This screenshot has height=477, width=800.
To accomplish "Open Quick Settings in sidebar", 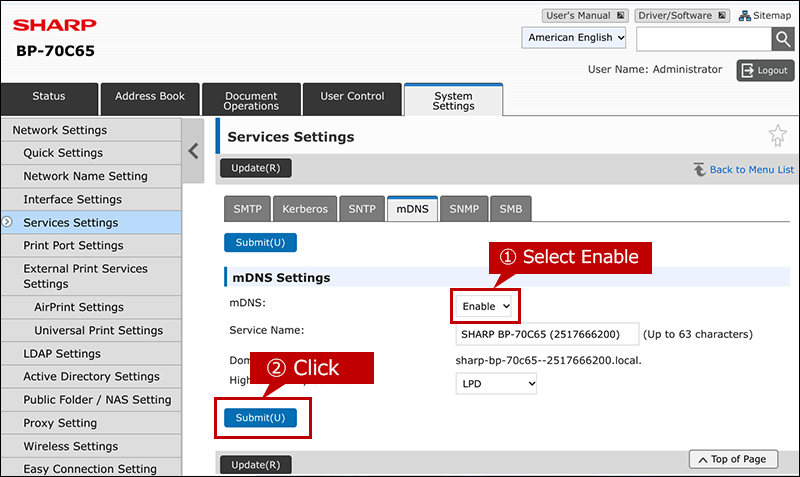I will 91,153.
